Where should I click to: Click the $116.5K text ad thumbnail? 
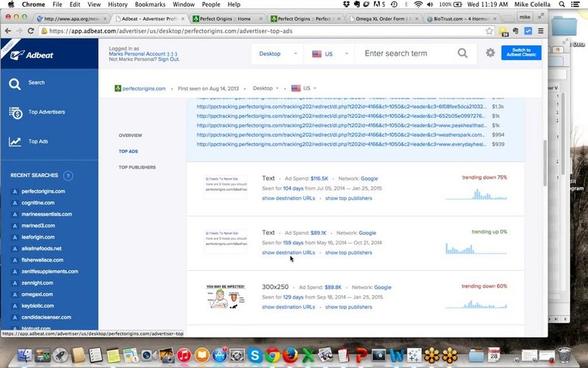(226, 187)
